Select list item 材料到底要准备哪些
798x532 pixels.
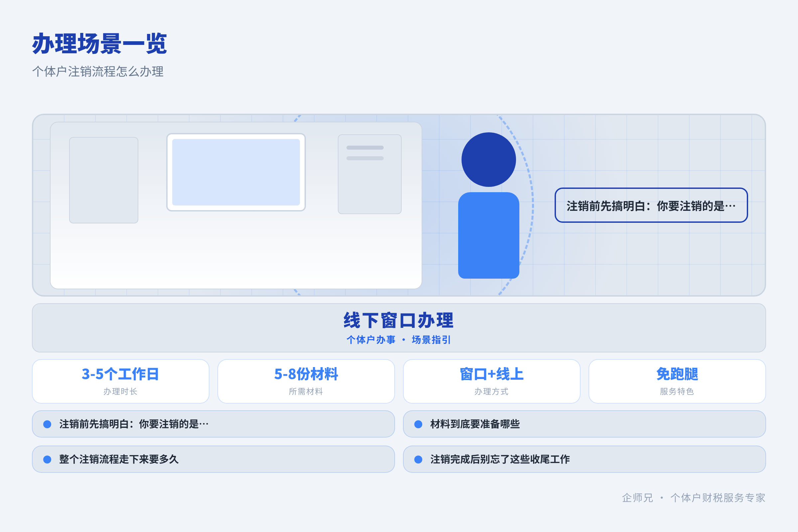584,424
